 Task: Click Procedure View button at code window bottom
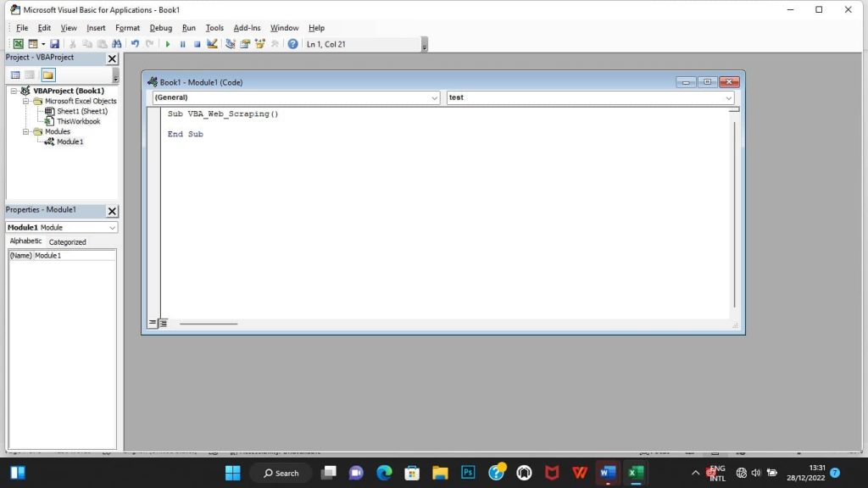[153, 323]
